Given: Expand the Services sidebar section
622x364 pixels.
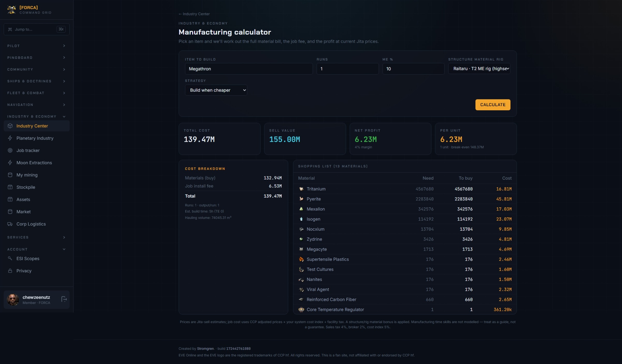Looking at the screenshot, I should click(36, 237).
